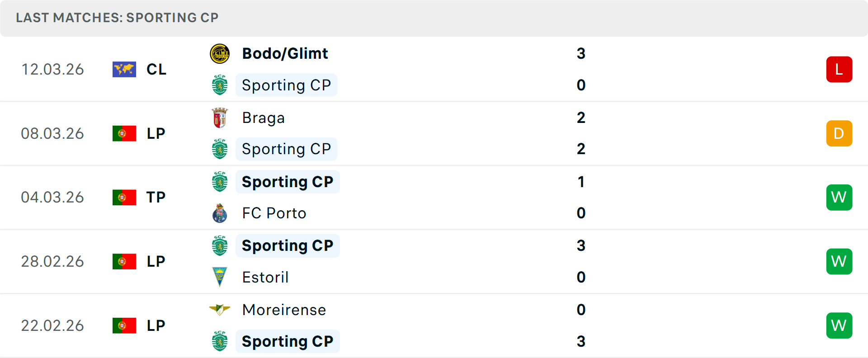The height and width of the screenshot is (358, 868).
Task: Open the FC Porto team link
Action: point(274,213)
